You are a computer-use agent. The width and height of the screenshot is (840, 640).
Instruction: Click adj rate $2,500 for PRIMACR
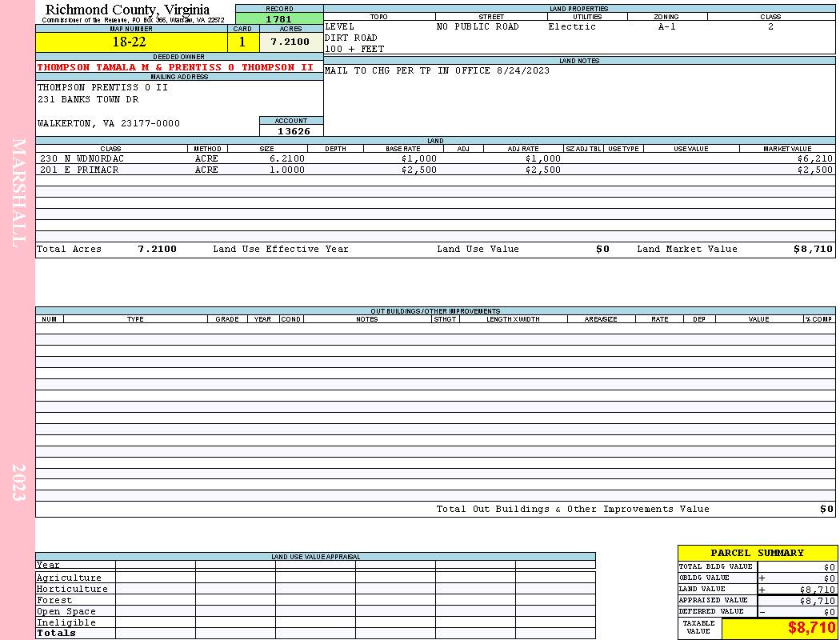[542, 170]
